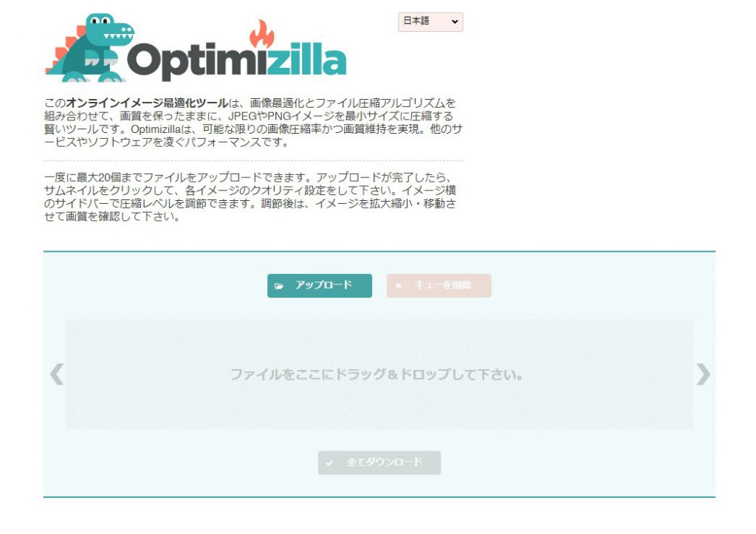Click the dropdown chevron of language selector
756x534 pixels.
pos(454,21)
